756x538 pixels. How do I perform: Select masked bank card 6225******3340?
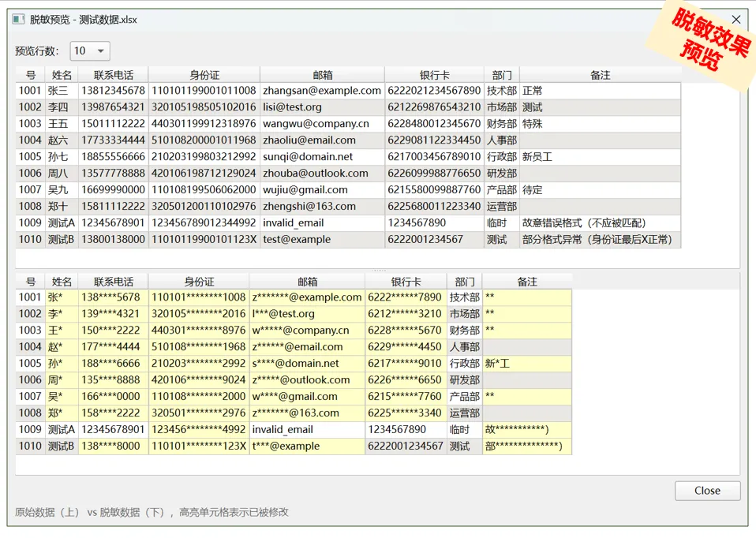click(406, 413)
